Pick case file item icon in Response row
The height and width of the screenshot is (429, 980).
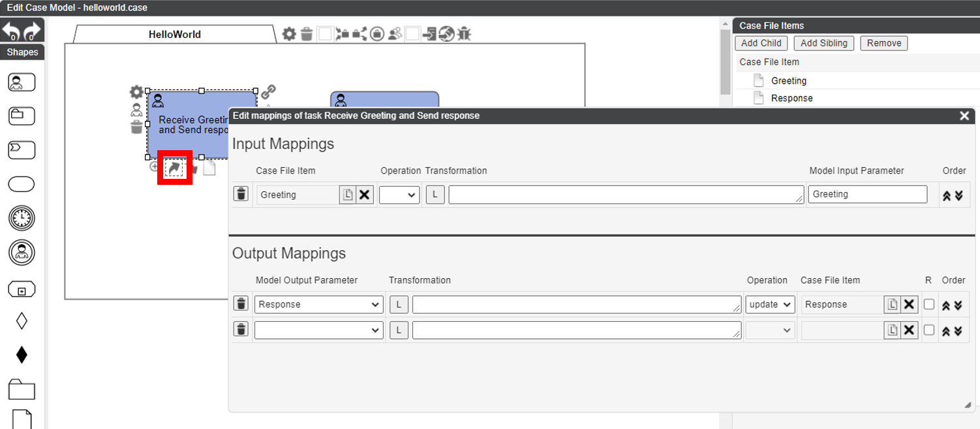click(892, 304)
